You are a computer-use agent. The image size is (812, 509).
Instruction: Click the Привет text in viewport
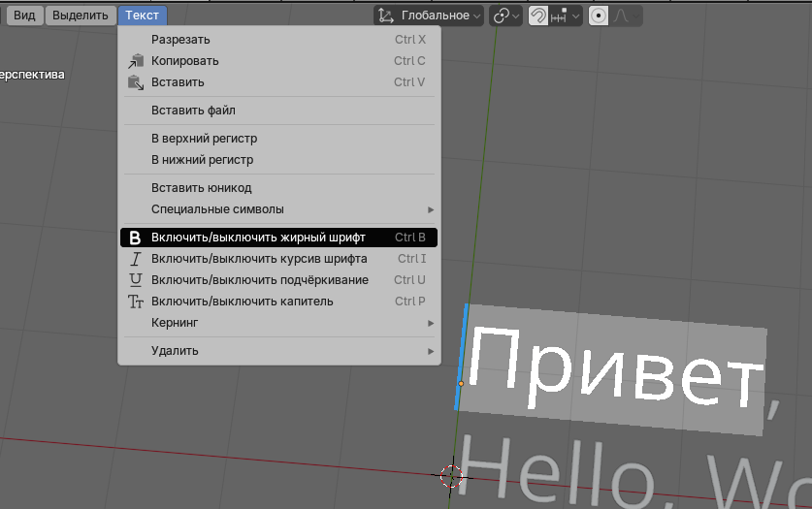[x=615, y=367]
